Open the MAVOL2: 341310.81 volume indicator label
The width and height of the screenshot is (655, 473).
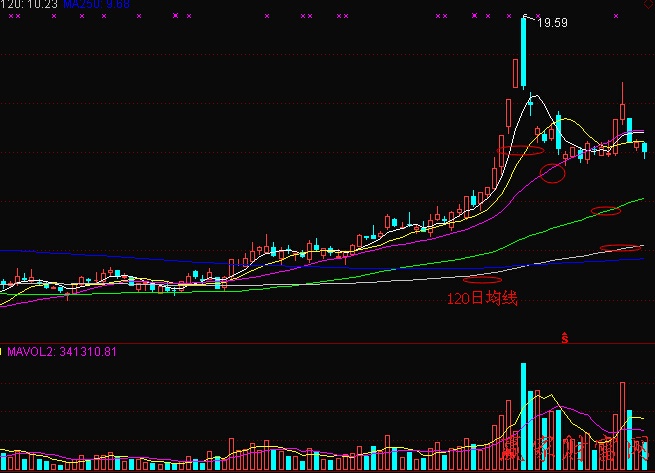point(64,351)
